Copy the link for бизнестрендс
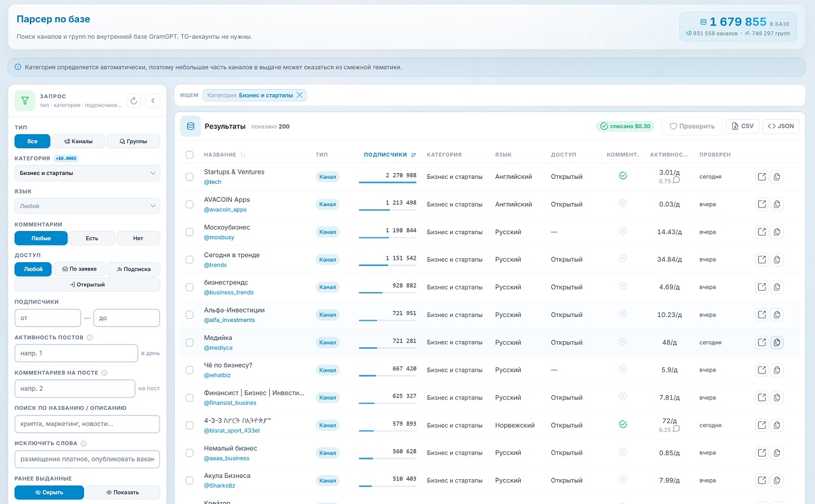The width and height of the screenshot is (815, 504). [x=777, y=288]
